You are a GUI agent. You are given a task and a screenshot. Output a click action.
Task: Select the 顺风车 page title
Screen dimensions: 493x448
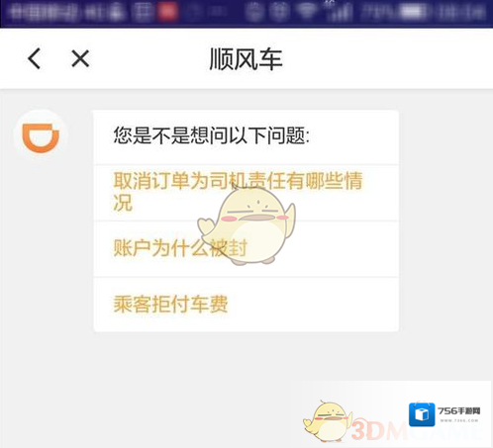click(246, 59)
